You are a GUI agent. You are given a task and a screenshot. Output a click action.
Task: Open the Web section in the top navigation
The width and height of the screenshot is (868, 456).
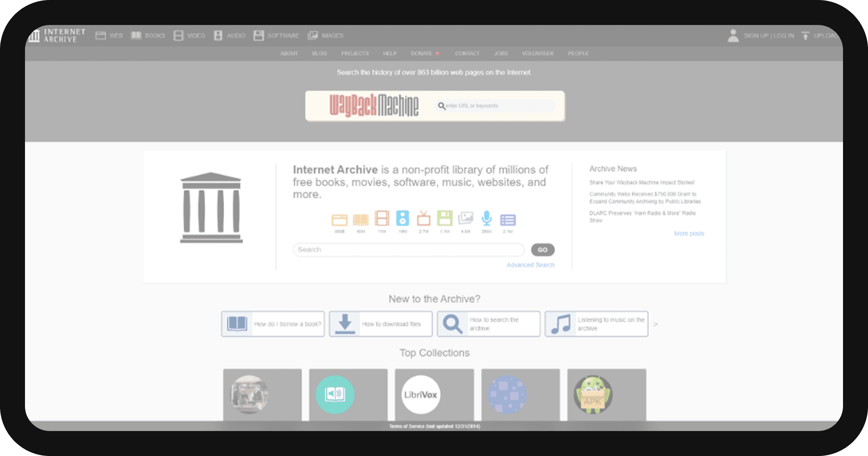click(109, 36)
